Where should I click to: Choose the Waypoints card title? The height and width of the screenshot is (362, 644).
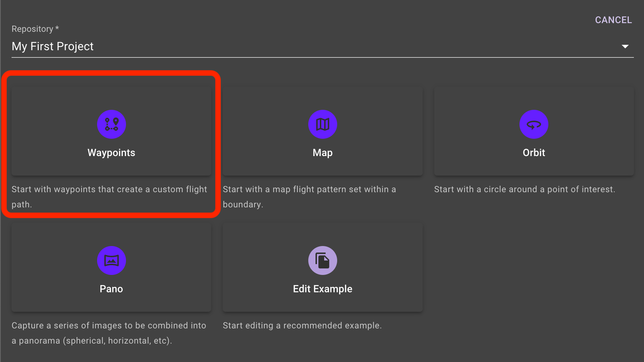click(111, 153)
